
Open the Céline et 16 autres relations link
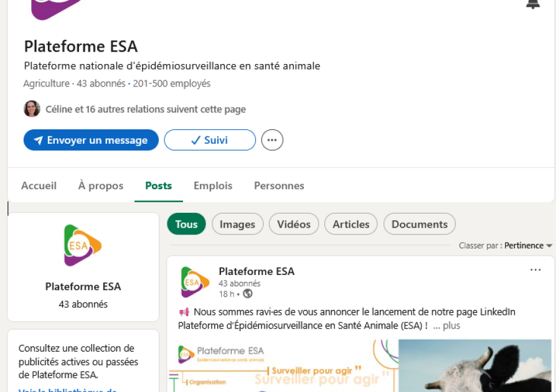coord(146,109)
